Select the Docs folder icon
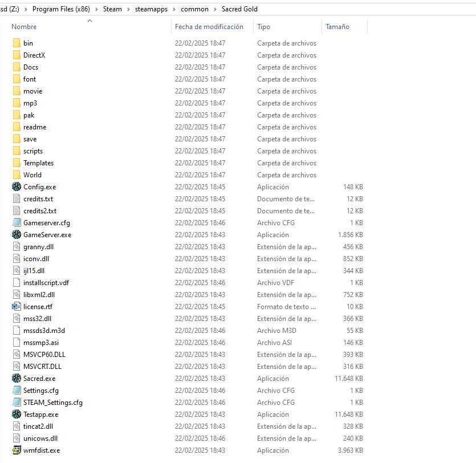This screenshot has width=476, height=463. (x=17, y=67)
